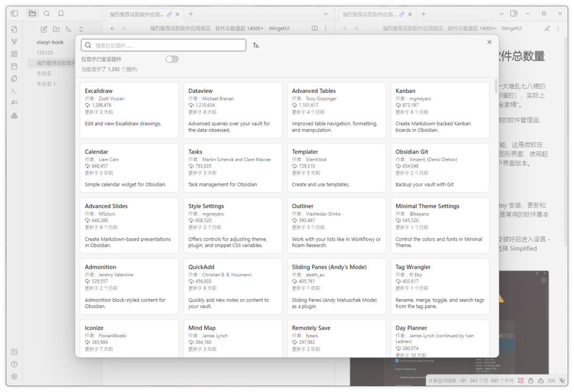Open plugin sort order menu beside search

click(x=256, y=45)
